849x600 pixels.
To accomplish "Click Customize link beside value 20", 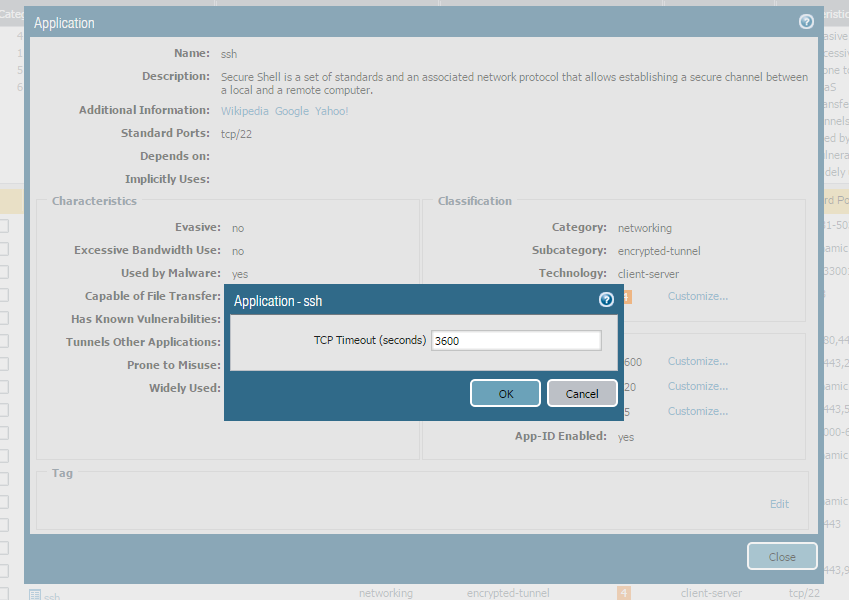I will [x=697, y=386].
